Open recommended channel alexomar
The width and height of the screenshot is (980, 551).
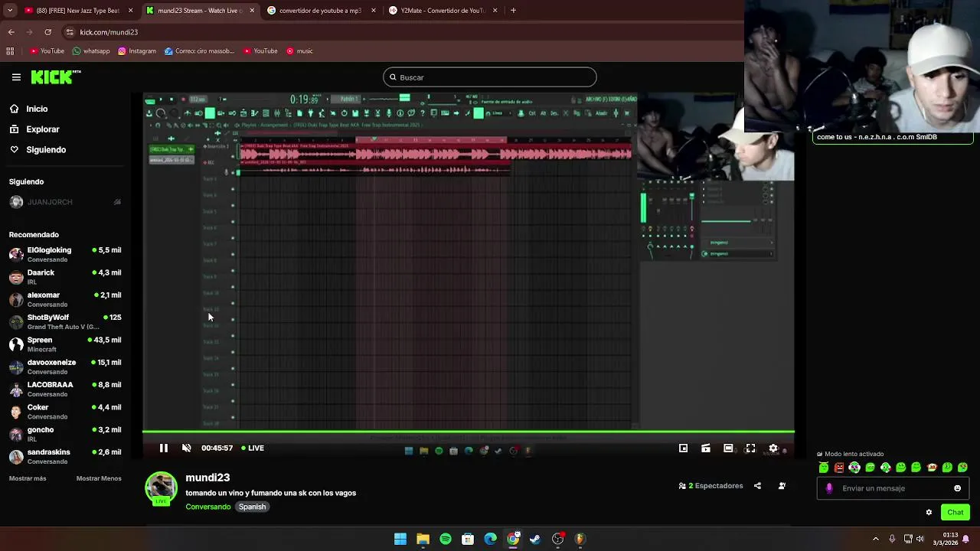pyautogui.click(x=65, y=299)
